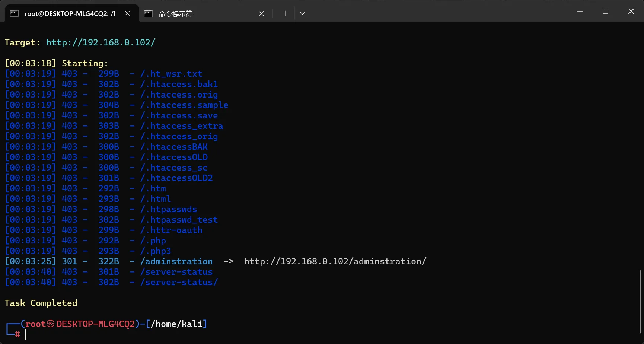
Task: Open the Target URL http://192.168.0.102/
Action: (x=101, y=42)
